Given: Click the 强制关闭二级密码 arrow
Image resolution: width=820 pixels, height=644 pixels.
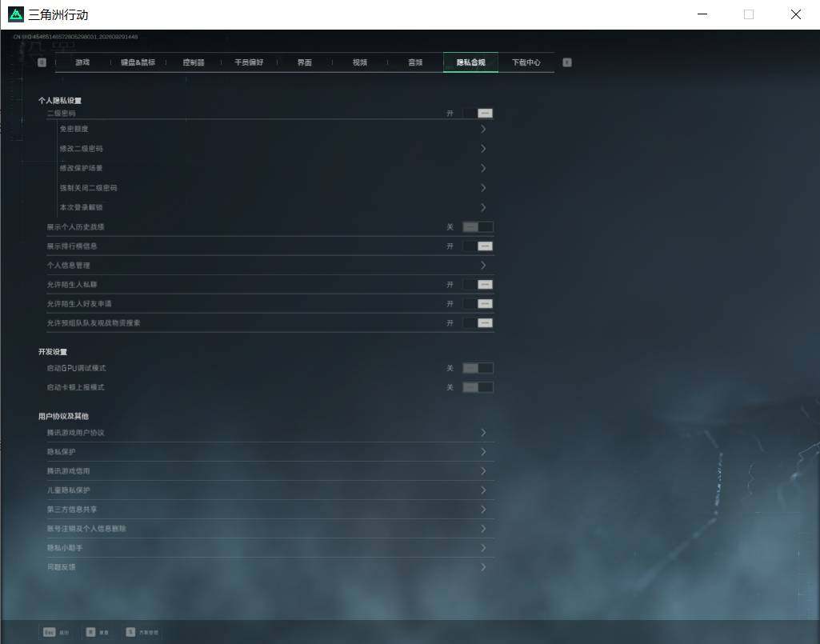Looking at the screenshot, I should click(483, 188).
